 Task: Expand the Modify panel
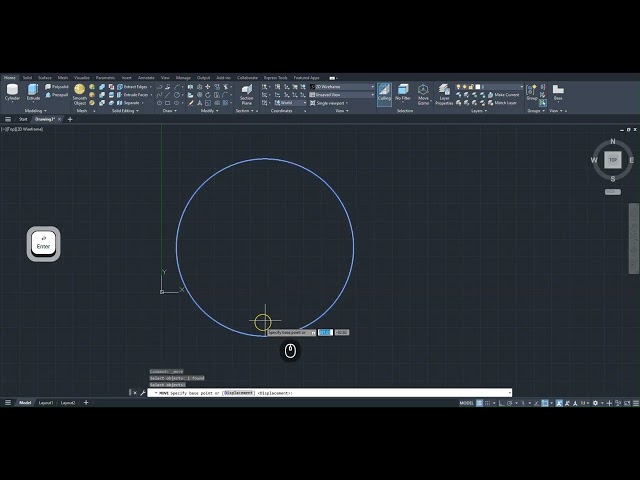[209, 111]
